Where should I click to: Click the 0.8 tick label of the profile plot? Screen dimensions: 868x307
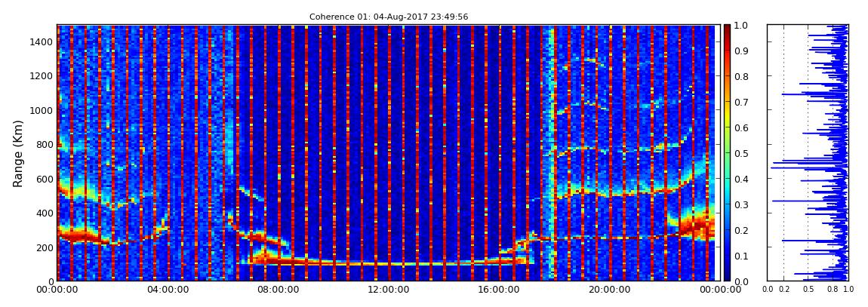coord(832,290)
